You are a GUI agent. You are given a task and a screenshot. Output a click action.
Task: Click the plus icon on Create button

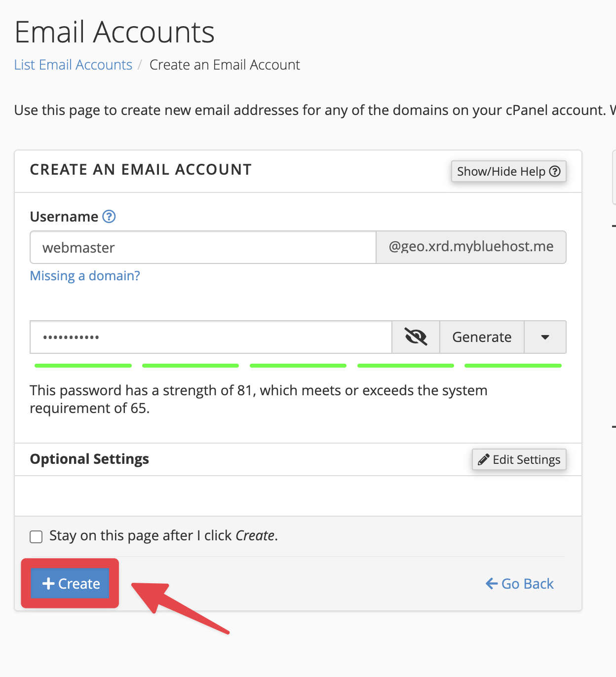(48, 584)
